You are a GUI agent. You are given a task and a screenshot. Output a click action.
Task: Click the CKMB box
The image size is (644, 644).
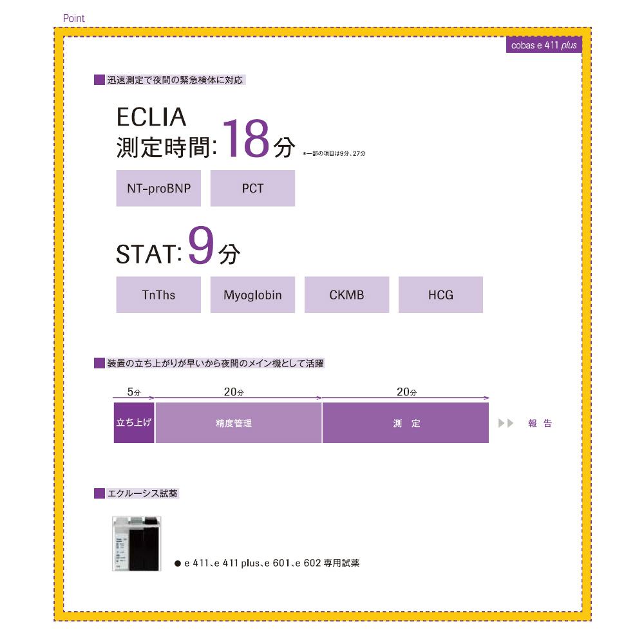tap(346, 294)
